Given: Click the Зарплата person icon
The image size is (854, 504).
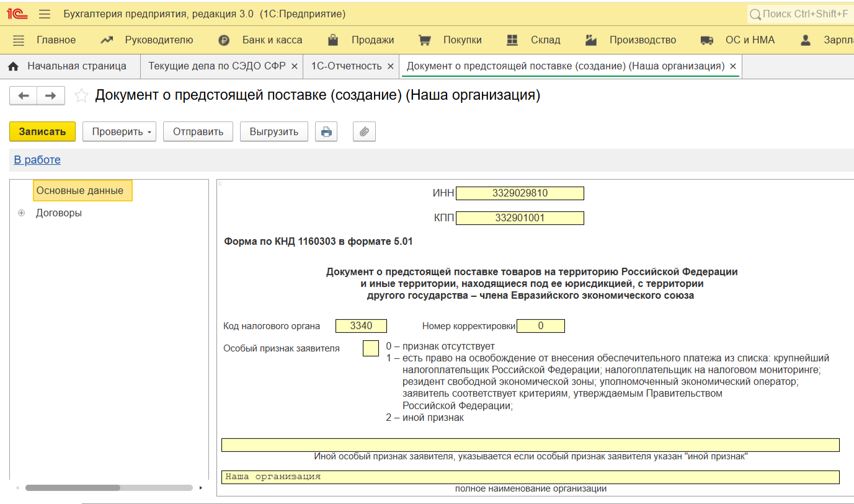Looking at the screenshot, I should click(x=806, y=40).
